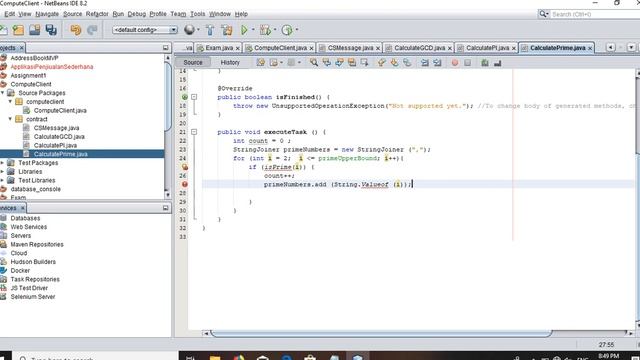Image resolution: width=640 pixels, height=360 pixels.
Task: Toggle Bookmark editor icon
Action: pyautogui.click(x=407, y=62)
